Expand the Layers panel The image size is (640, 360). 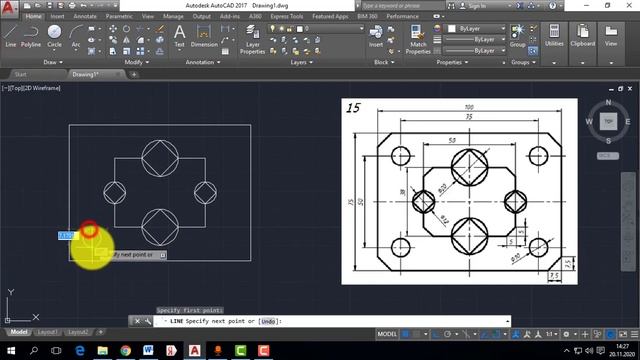click(x=302, y=62)
